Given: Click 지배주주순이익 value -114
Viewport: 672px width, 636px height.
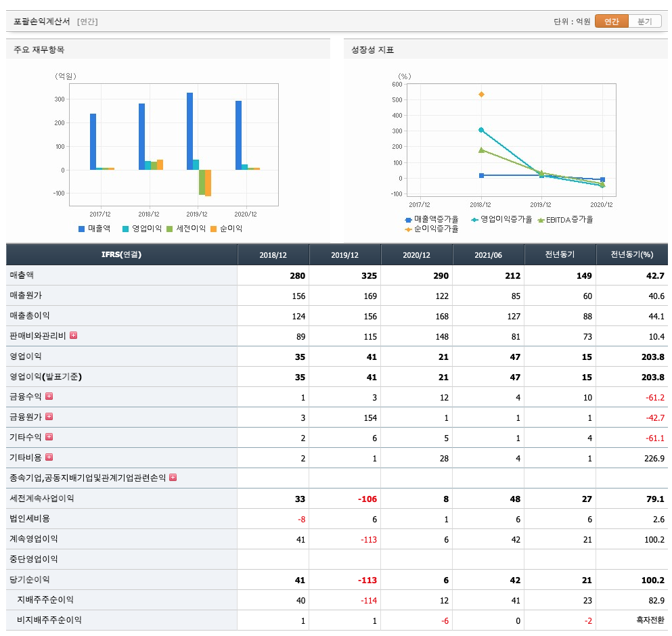Looking at the screenshot, I should [369, 600].
